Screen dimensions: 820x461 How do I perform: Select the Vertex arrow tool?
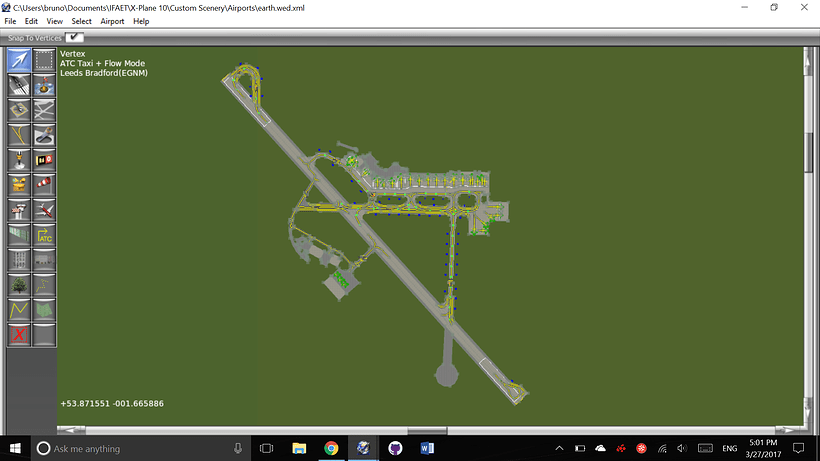(19, 60)
